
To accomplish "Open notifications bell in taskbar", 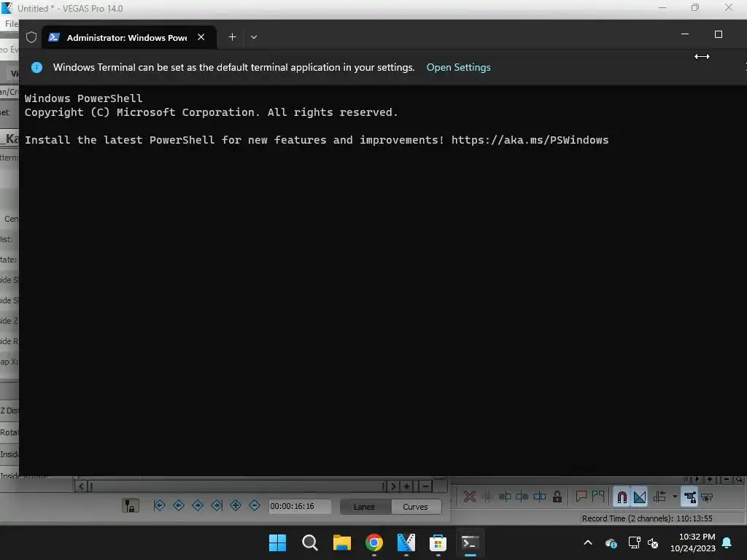I will tap(727, 542).
